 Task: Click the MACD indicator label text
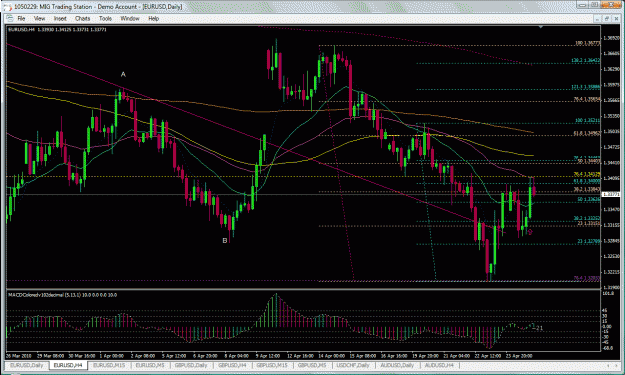pyautogui.click(x=63, y=295)
